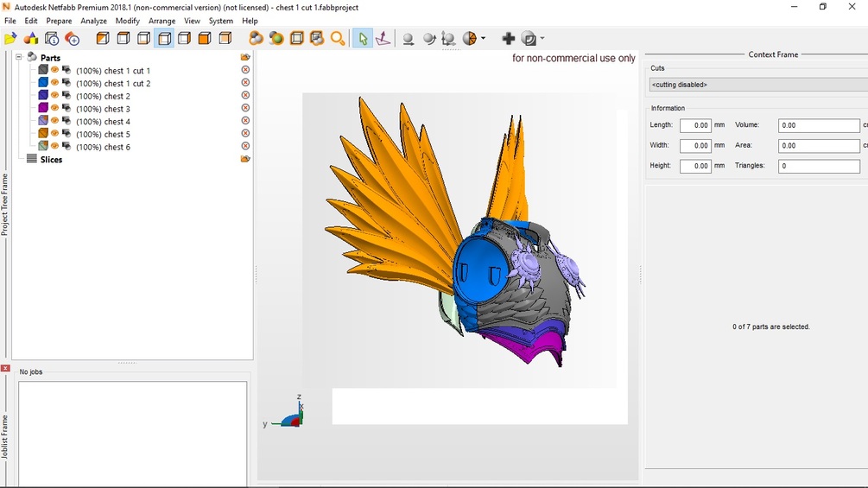
Task: Open the Modify menu
Action: coord(127,21)
